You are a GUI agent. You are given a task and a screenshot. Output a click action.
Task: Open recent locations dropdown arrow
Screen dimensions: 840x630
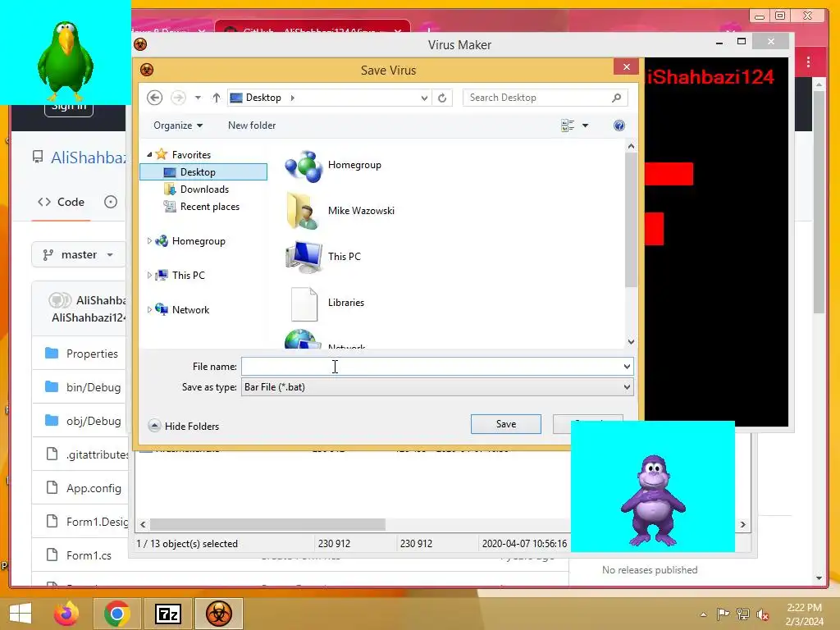198,98
